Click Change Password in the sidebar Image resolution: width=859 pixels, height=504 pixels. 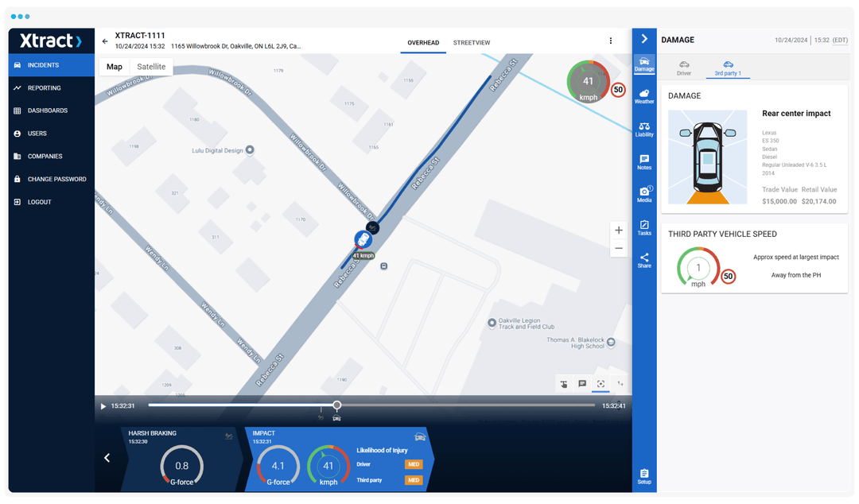[52, 179]
